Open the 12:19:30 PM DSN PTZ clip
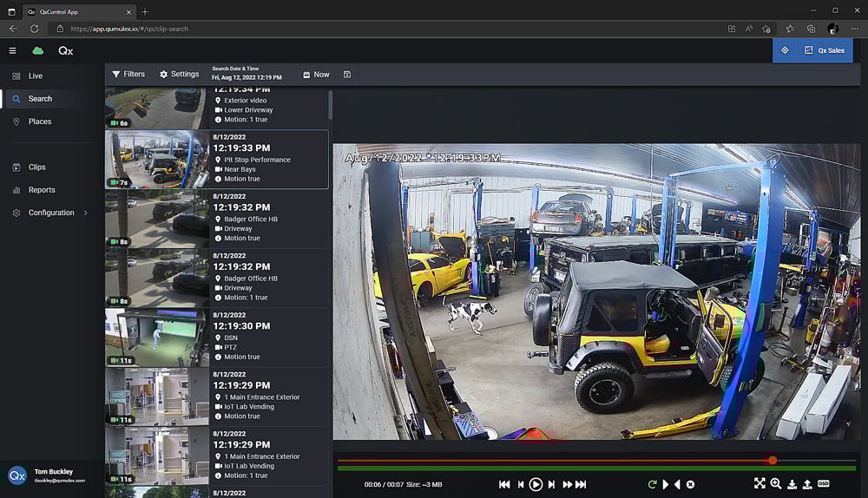The image size is (868, 498). (216, 337)
